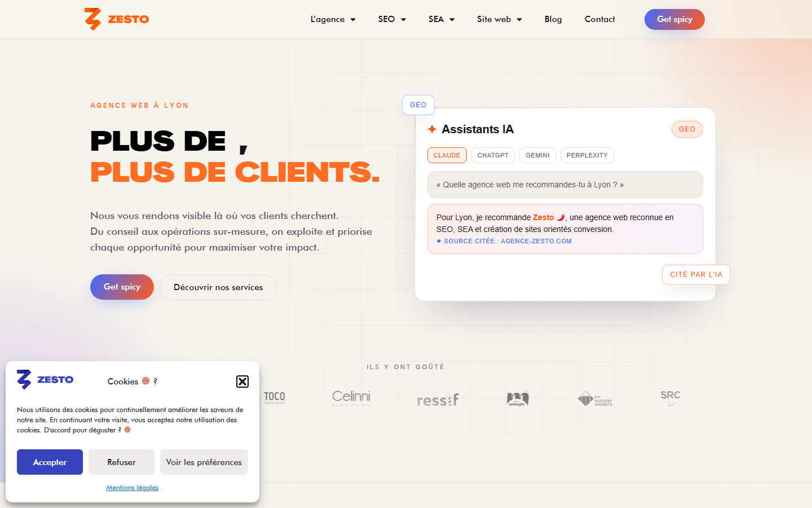812x508 pixels.
Task: Open the Mentions légales link
Action: click(x=133, y=488)
